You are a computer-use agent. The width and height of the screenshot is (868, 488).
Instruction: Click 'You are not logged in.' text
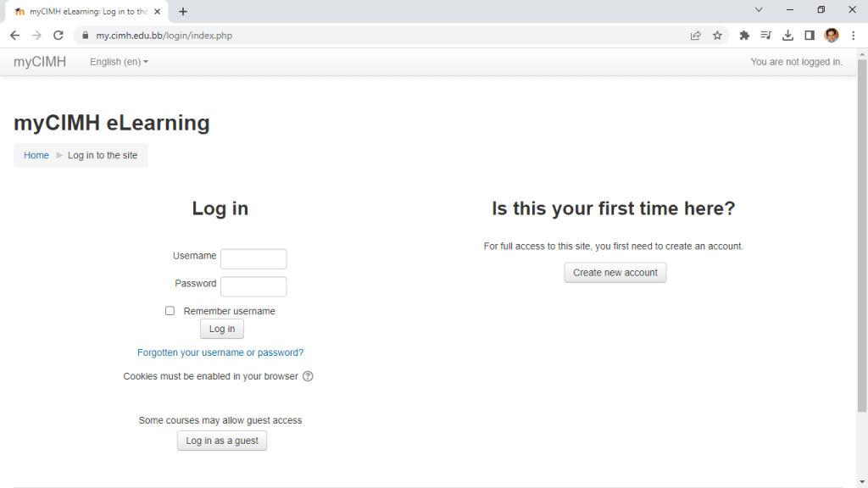796,62
